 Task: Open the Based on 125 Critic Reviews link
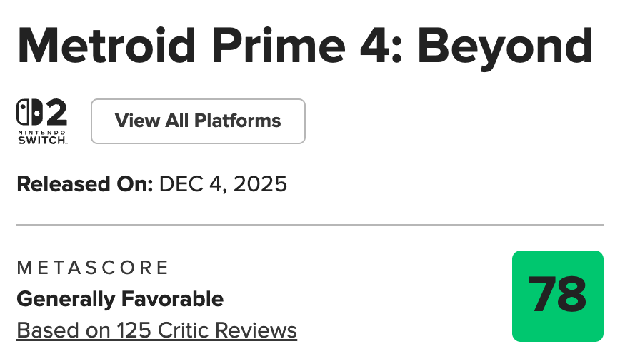click(156, 330)
